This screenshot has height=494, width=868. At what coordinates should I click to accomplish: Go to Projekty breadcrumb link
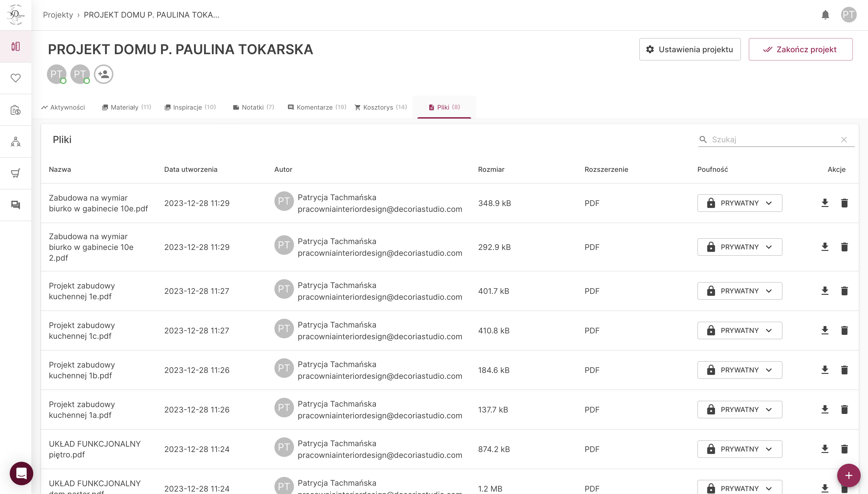click(58, 15)
